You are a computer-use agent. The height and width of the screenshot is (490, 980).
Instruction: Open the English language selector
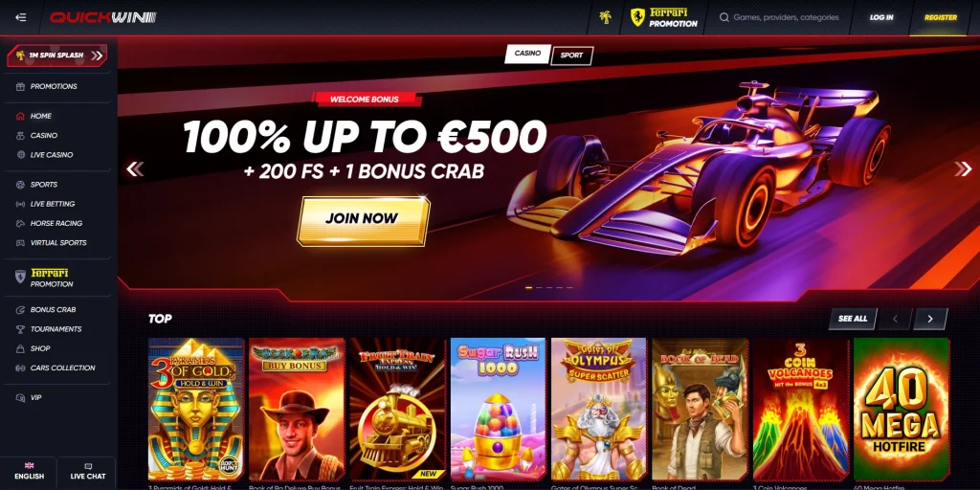click(29, 472)
